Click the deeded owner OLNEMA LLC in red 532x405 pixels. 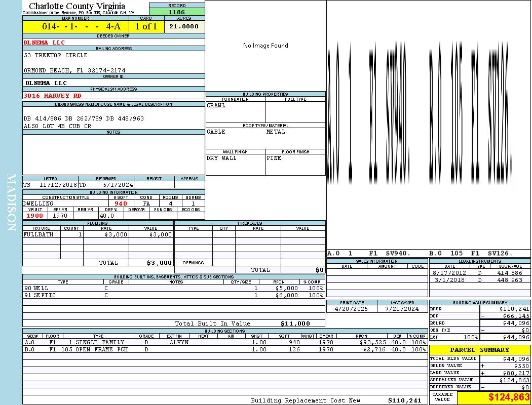tap(44, 43)
